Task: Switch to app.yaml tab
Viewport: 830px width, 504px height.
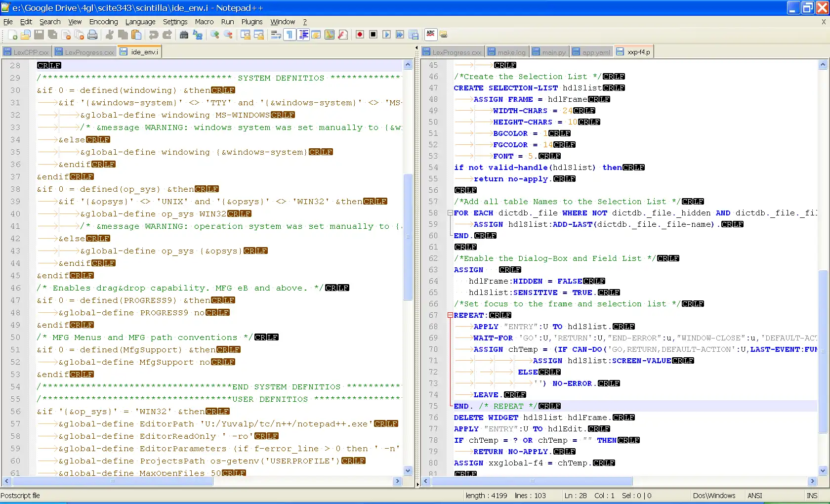Action: [591, 52]
